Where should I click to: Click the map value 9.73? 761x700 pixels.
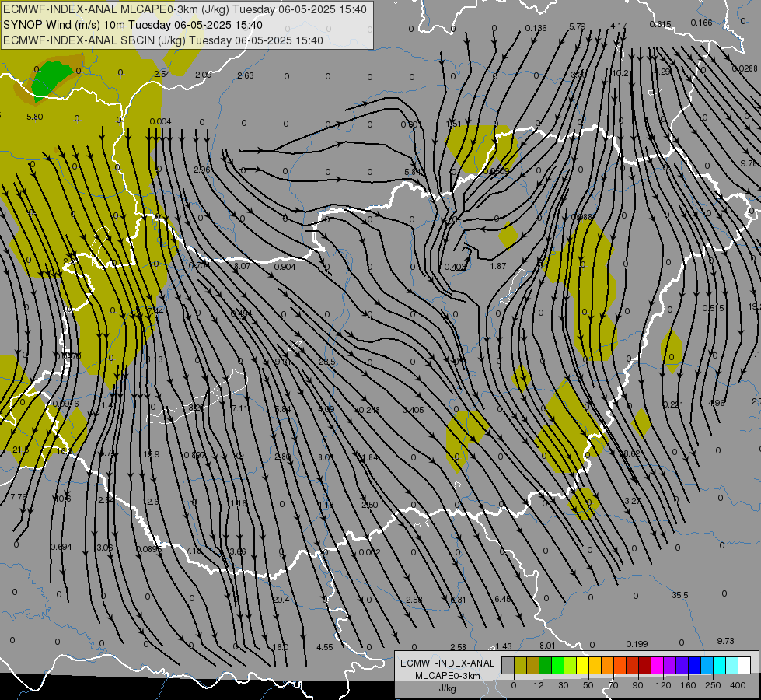[x=725, y=641]
